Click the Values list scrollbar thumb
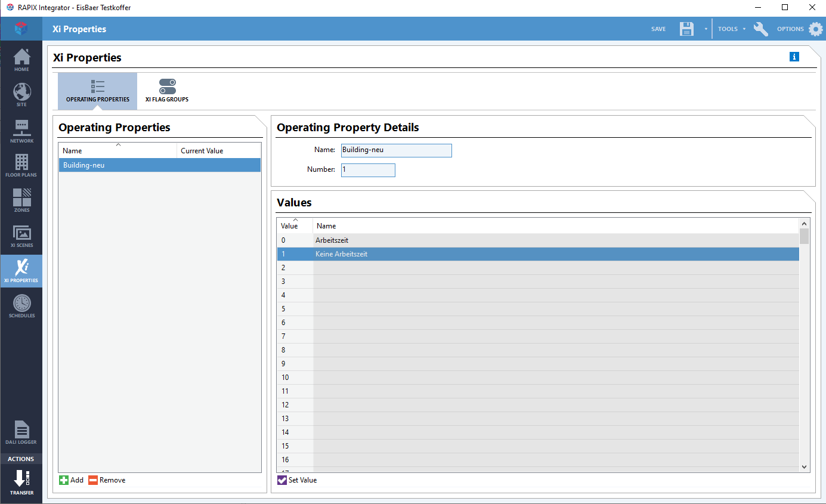The image size is (826, 504). (x=804, y=236)
